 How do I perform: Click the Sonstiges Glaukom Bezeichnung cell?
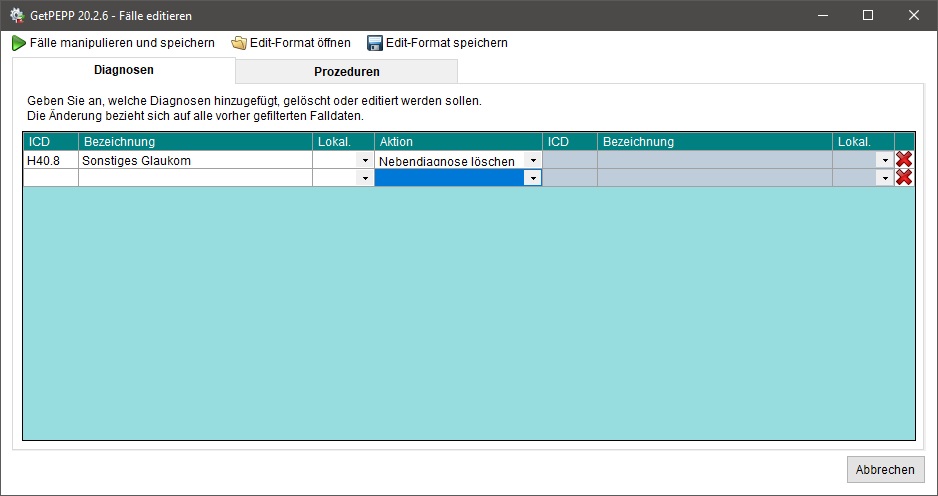pos(195,160)
